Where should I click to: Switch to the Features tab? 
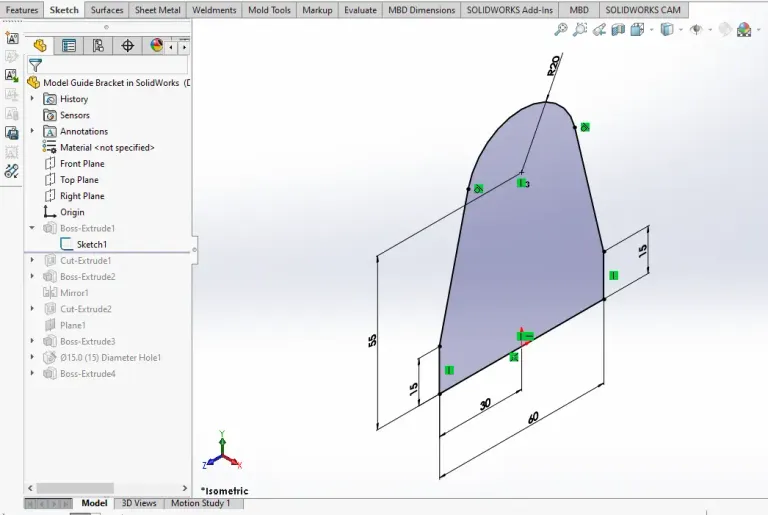(22, 10)
